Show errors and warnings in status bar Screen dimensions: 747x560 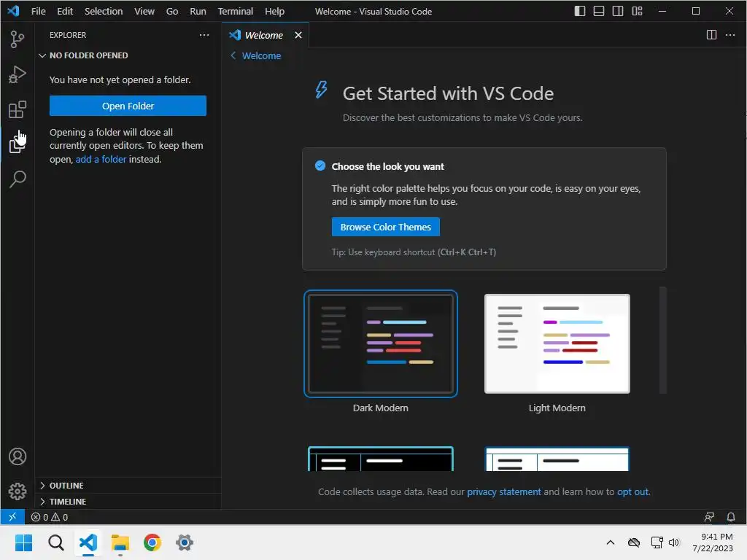[50, 517]
